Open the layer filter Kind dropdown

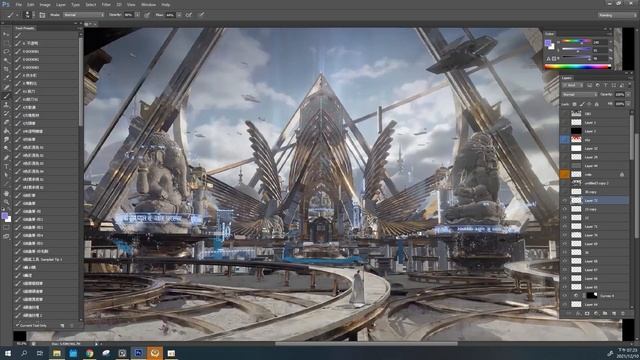point(573,85)
